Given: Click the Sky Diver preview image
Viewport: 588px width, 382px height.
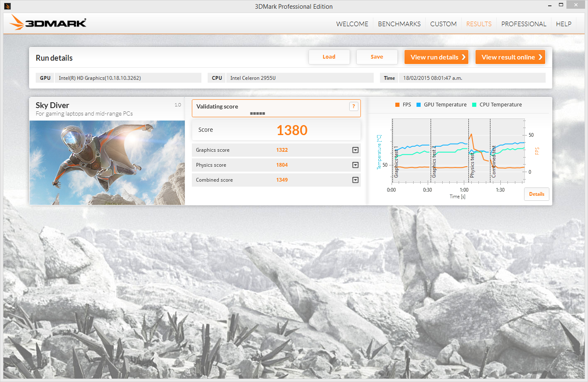Looking at the screenshot, I should [x=107, y=163].
